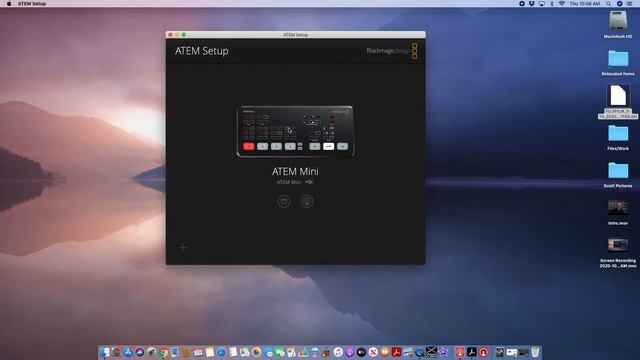Click the Thu 10:08 AM clock

coord(584,4)
